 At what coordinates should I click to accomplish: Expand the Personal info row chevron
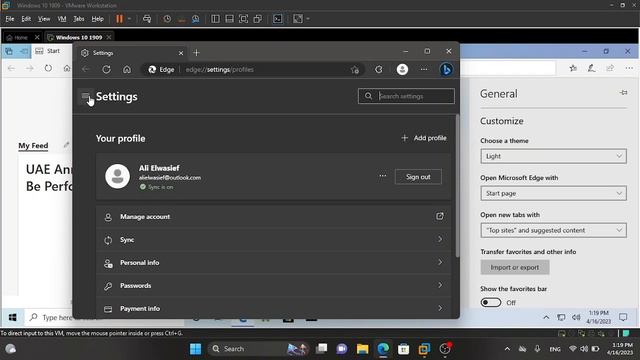click(x=440, y=262)
